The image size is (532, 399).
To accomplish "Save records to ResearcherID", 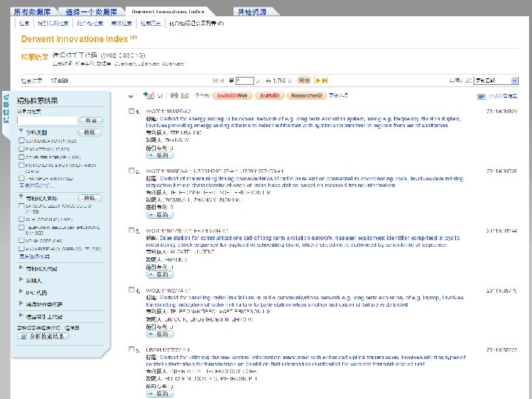I will 307,95.
